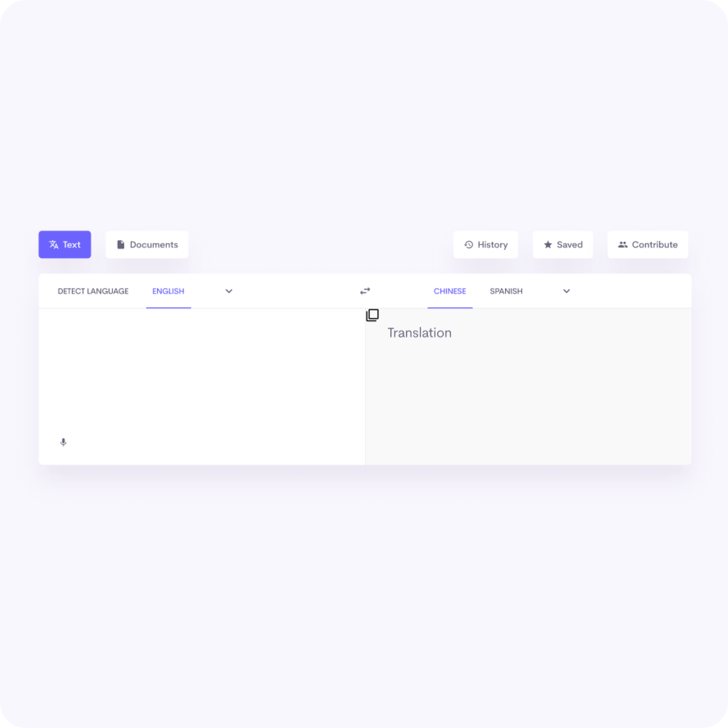Click the microphone input icon
The image size is (728, 728).
click(63, 442)
